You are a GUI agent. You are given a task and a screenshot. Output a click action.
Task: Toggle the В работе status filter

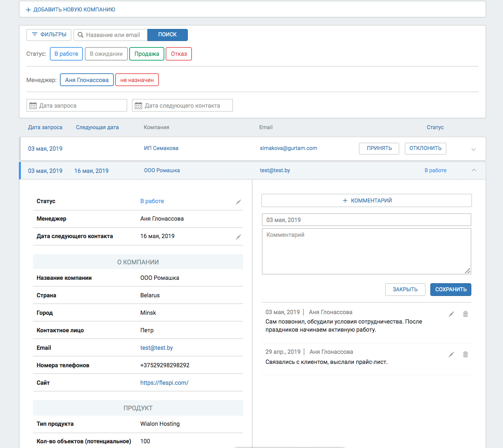point(66,54)
